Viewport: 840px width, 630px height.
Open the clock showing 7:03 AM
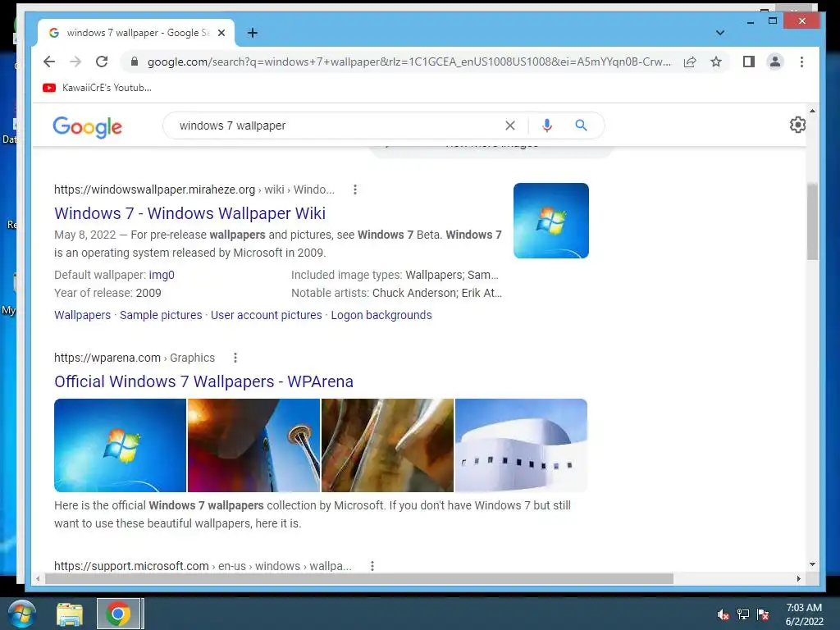(804, 614)
